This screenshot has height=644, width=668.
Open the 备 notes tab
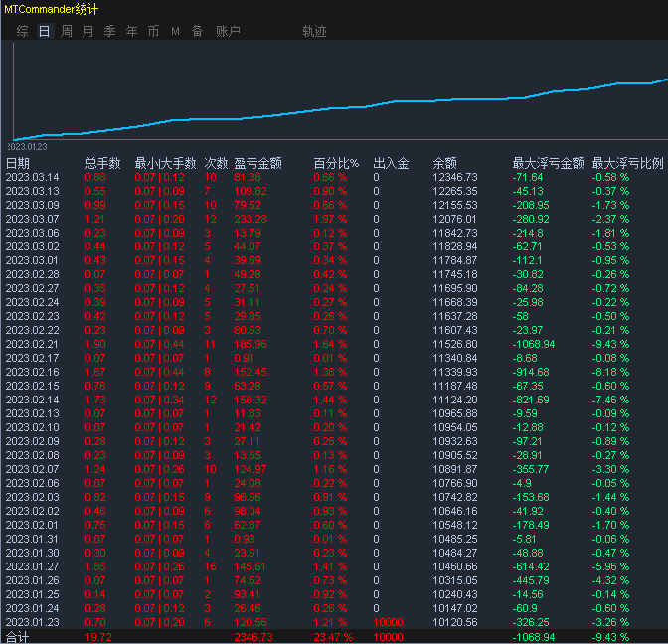click(197, 31)
